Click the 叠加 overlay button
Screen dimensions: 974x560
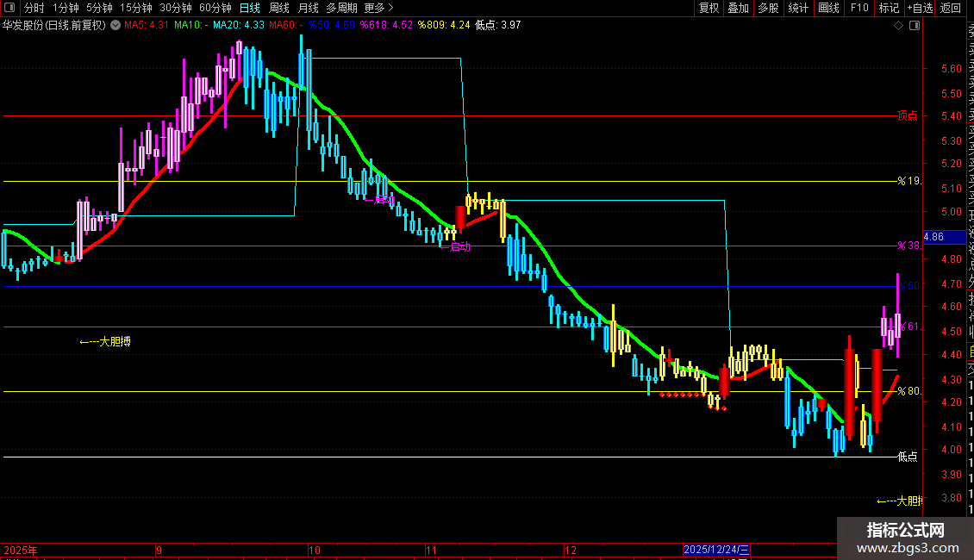pos(739,8)
